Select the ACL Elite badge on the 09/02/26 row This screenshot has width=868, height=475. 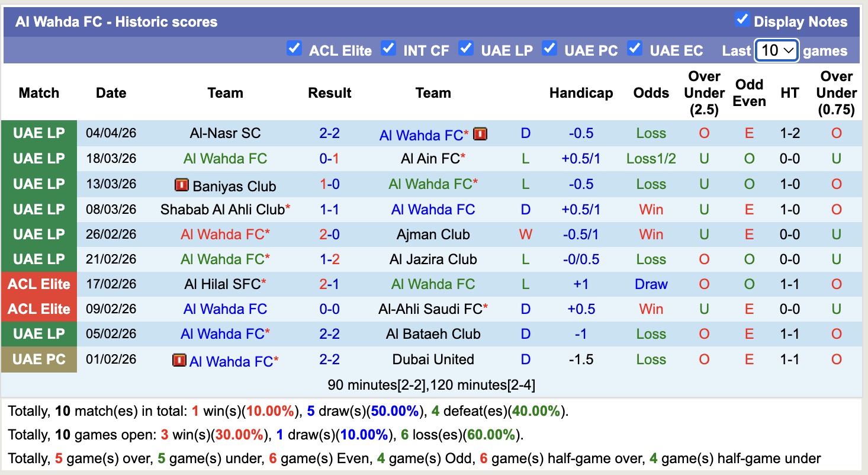[x=39, y=309]
